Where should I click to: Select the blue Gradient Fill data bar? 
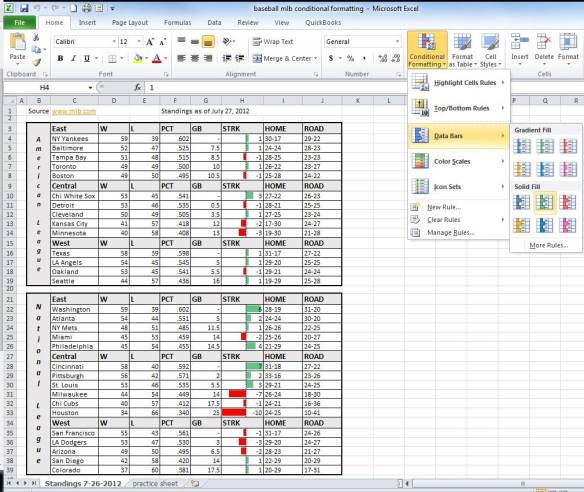pyautogui.click(x=522, y=146)
